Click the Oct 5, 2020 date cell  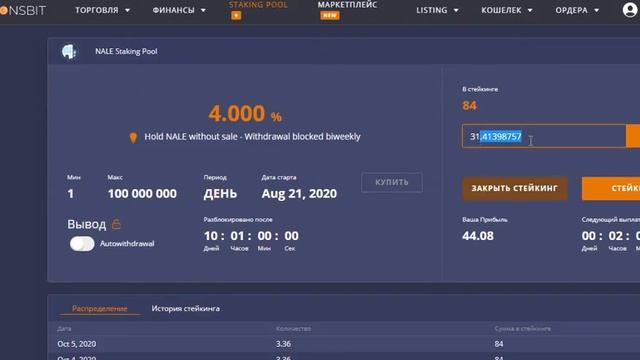pos(77,344)
